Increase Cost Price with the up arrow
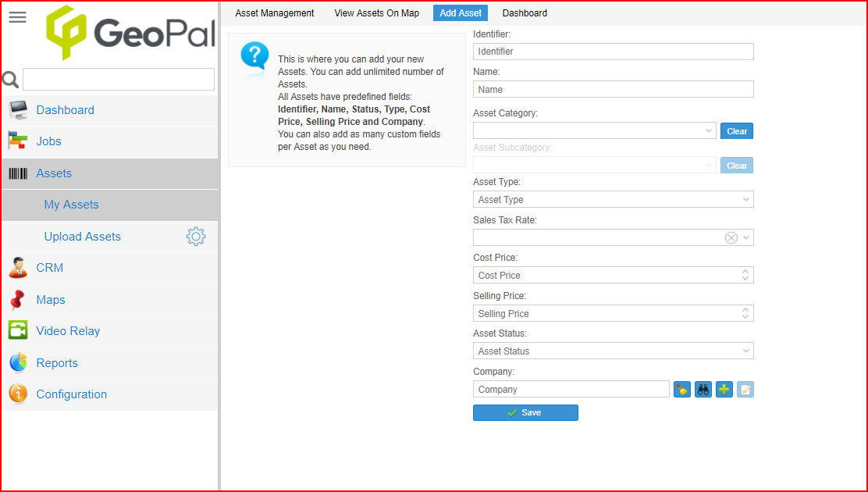The width and height of the screenshot is (868, 492). pos(745,272)
